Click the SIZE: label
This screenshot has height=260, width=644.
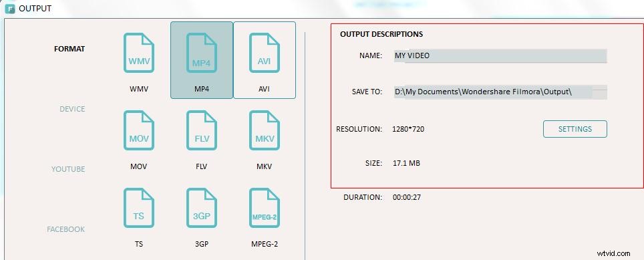(x=373, y=163)
